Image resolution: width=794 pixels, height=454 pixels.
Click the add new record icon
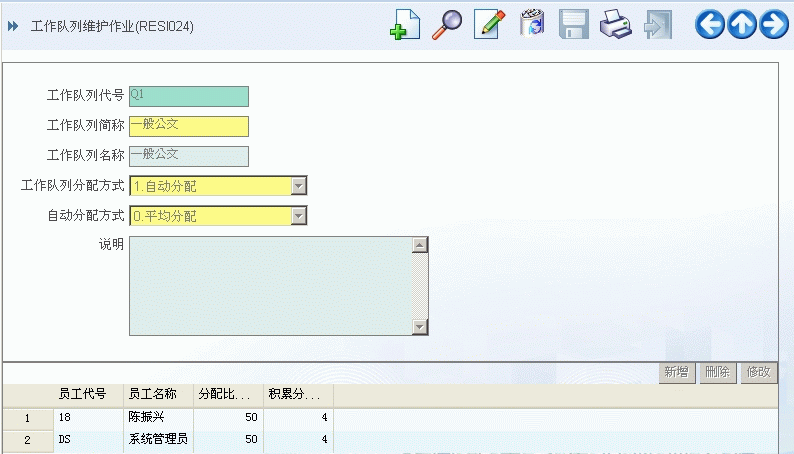tap(404, 25)
